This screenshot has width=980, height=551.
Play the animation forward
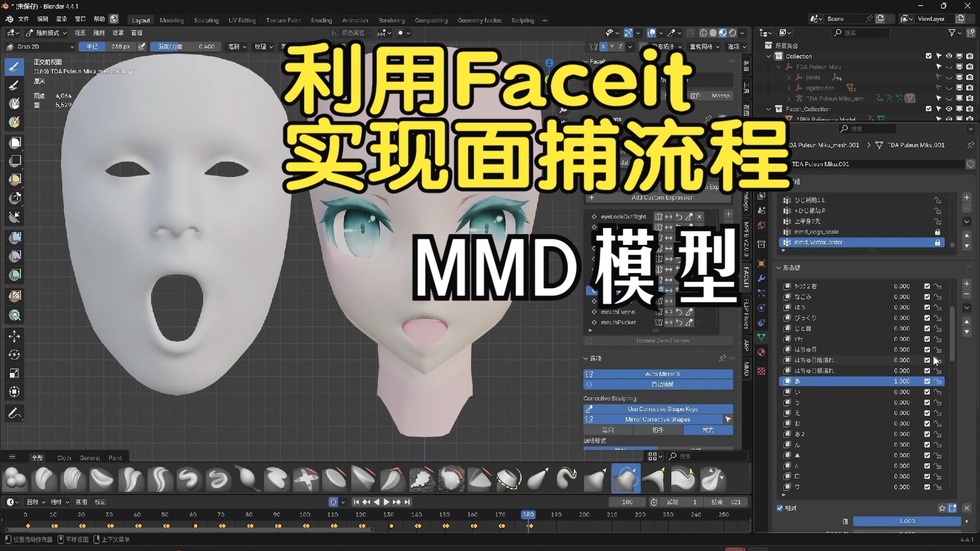(386, 502)
